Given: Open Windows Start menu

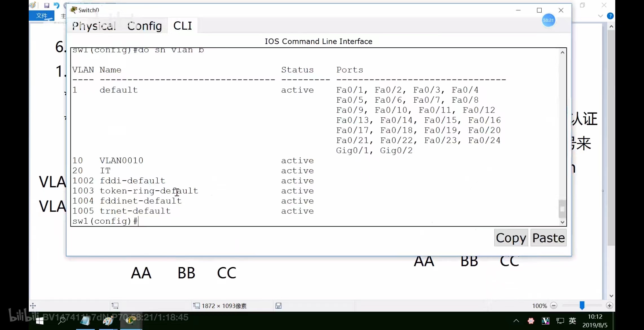Looking at the screenshot, I should click(x=39, y=321).
